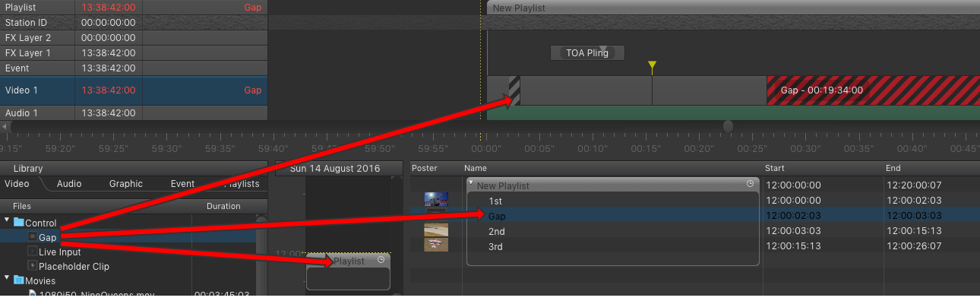Click the 3rd item in the playlist
The image size is (980, 304).
click(496, 246)
